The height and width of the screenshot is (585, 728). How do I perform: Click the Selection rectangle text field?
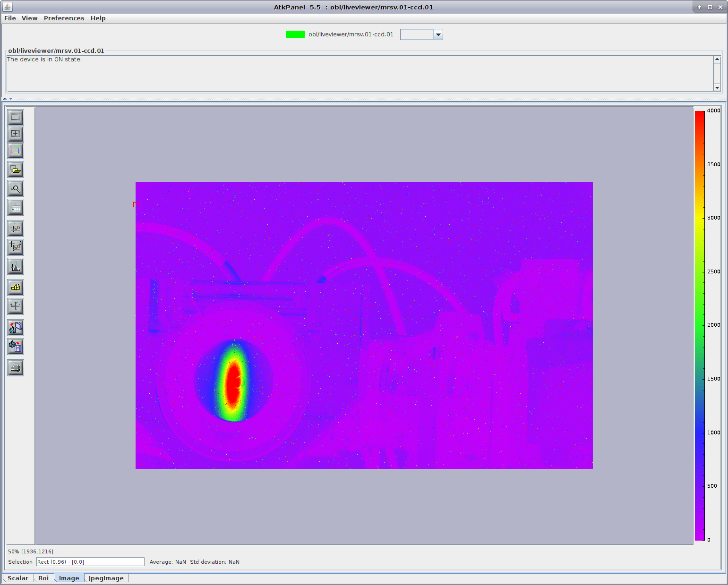[x=90, y=562]
